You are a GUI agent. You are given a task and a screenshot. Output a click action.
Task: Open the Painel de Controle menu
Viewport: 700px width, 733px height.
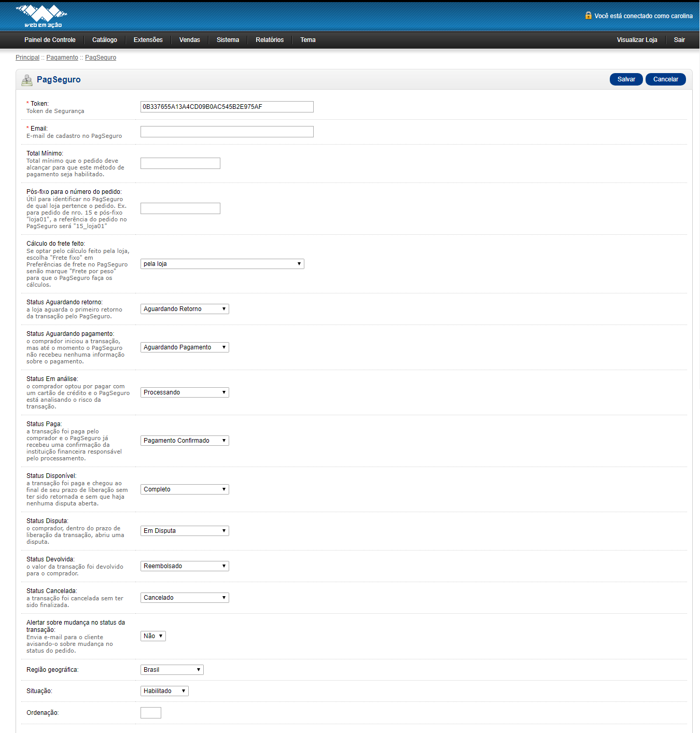pyautogui.click(x=50, y=40)
